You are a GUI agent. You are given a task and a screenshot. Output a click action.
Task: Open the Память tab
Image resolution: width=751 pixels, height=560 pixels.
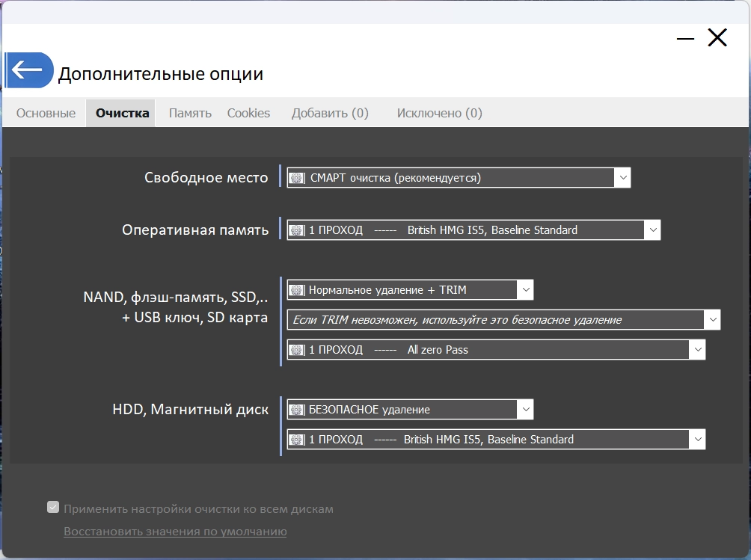190,114
